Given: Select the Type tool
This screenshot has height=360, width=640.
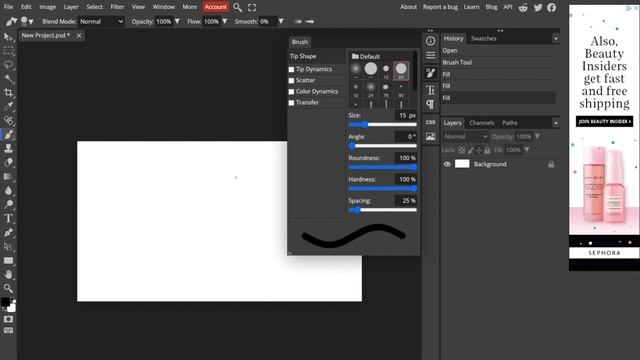Looking at the screenshot, I should [8, 218].
